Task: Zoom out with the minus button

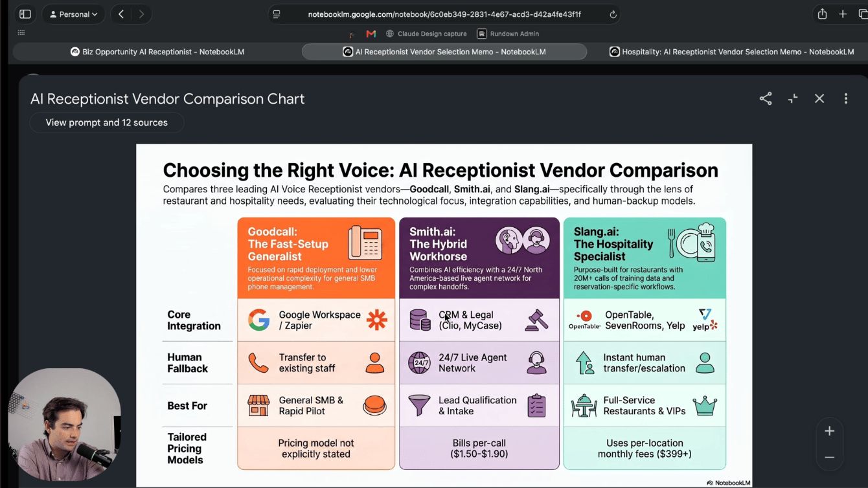Action: point(829,458)
